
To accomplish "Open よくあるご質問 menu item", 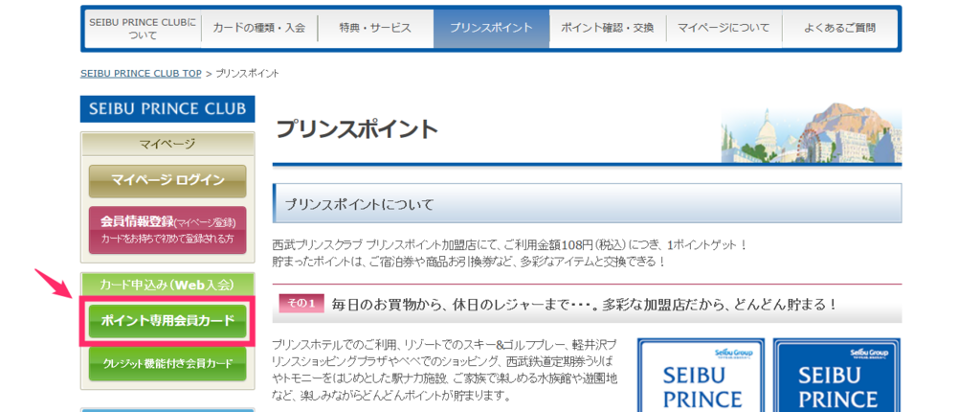I will pos(839,29).
